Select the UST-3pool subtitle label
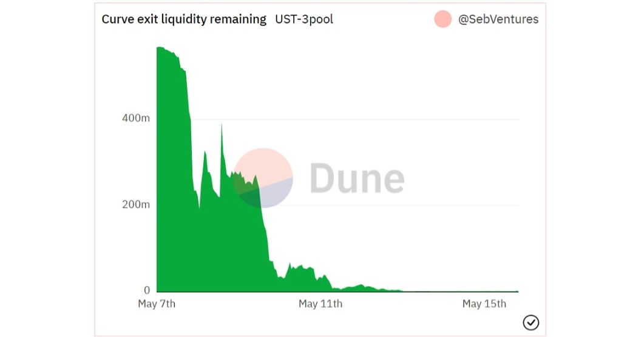The image size is (644, 337). pyautogui.click(x=304, y=19)
